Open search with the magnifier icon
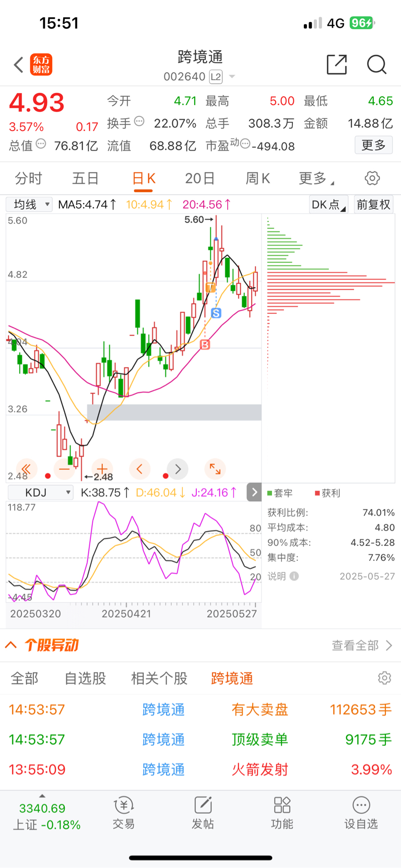Viewport: 401px width, 868px height. coord(376,65)
